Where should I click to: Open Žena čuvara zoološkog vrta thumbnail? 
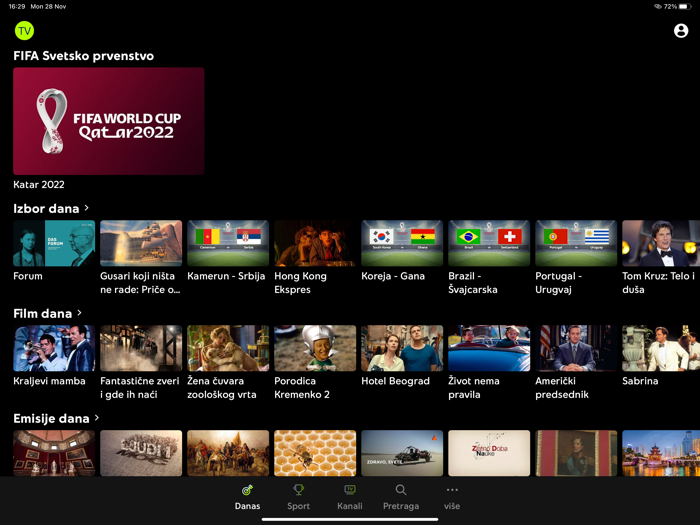point(228,348)
